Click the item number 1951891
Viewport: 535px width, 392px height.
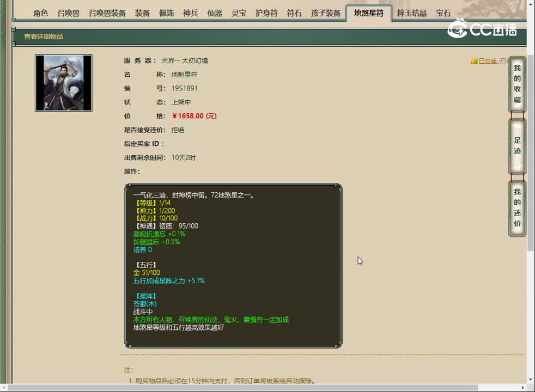coord(185,88)
